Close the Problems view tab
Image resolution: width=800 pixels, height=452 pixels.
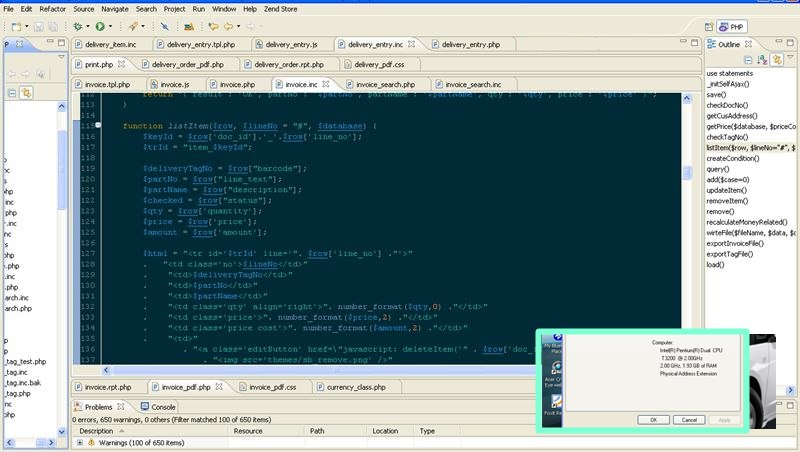(x=120, y=407)
